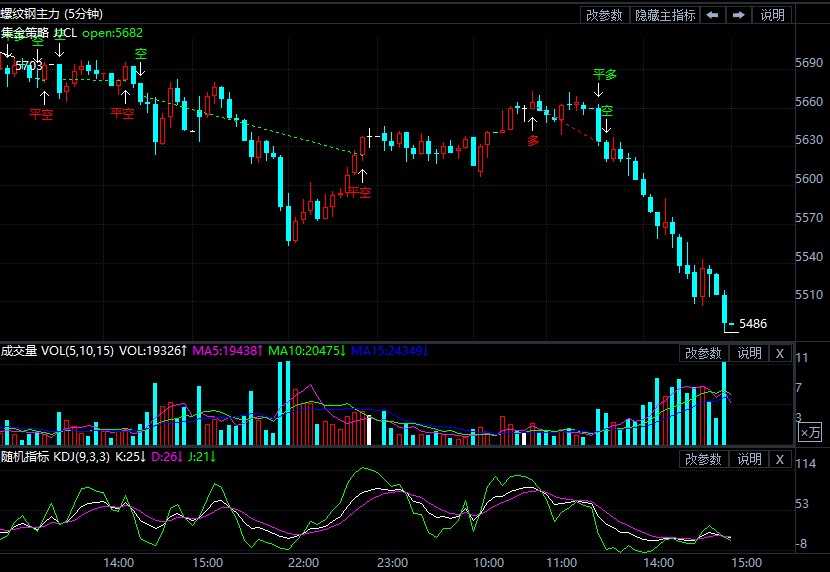Click the ×万 unit box on volume axis

[x=811, y=432]
